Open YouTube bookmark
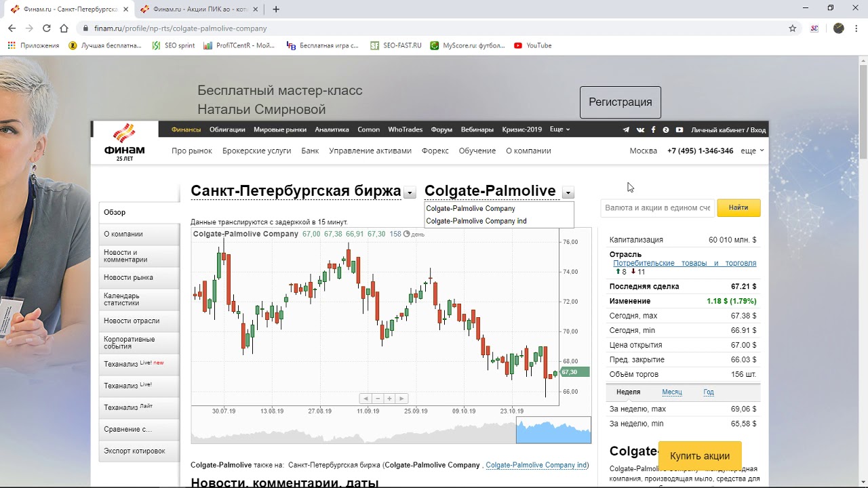Screen dimensions: 868x488 [x=532, y=45]
